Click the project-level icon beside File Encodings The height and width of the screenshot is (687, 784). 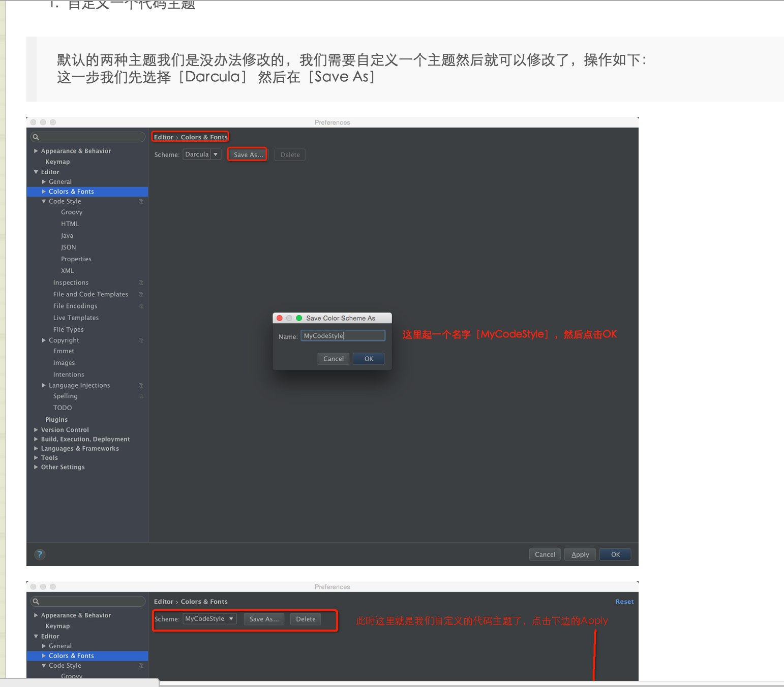click(x=141, y=306)
